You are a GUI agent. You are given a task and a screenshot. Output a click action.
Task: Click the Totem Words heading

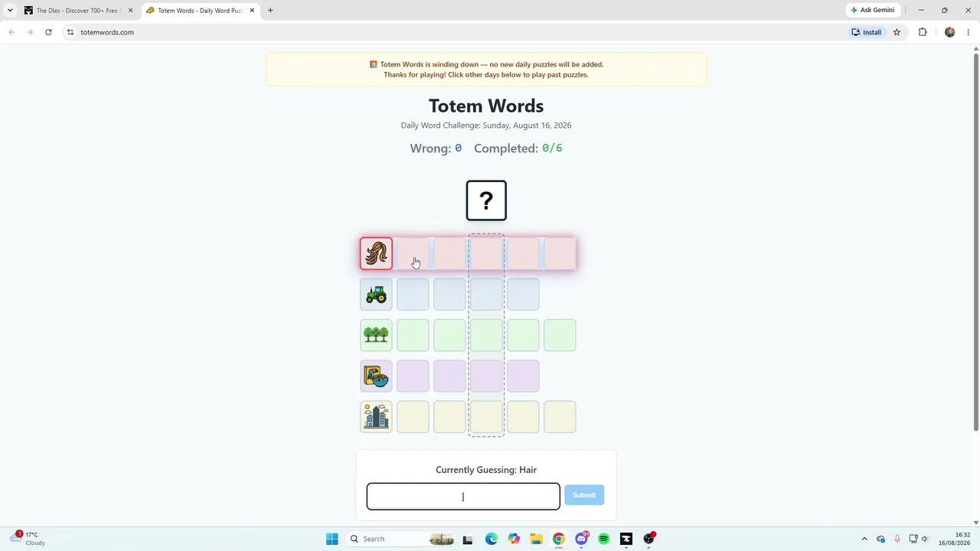(x=486, y=106)
